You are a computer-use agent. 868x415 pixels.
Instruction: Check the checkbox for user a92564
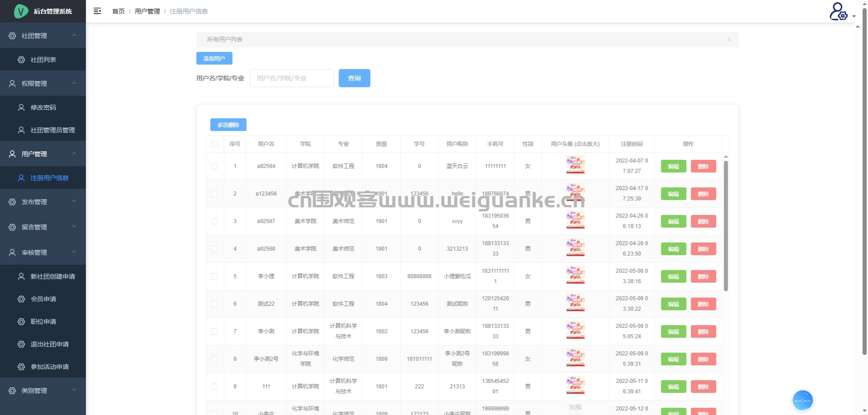pos(215,166)
